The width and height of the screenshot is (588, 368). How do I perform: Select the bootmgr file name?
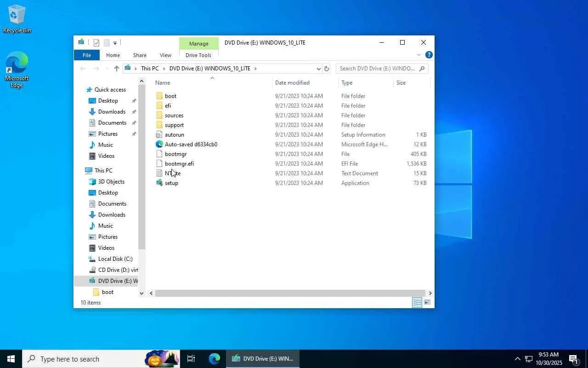[x=175, y=154]
